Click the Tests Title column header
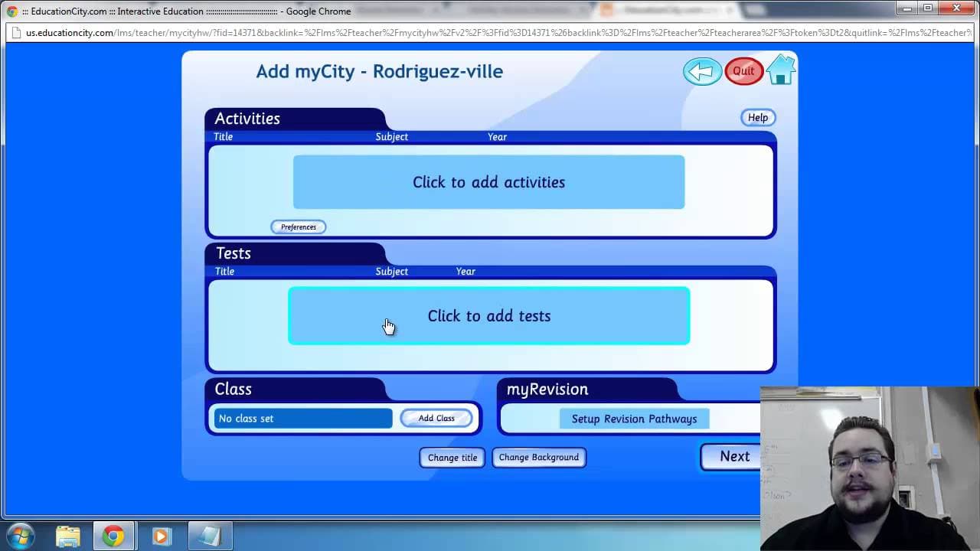This screenshot has width=980, height=551. [x=224, y=272]
